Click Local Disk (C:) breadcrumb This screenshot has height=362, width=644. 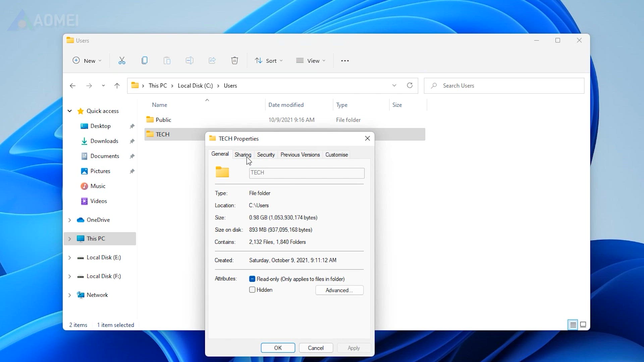tap(195, 85)
